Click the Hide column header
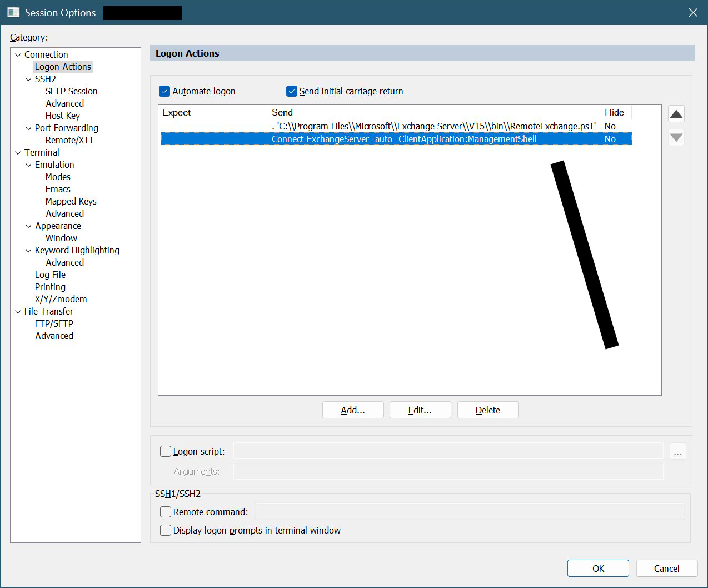The width and height of the screenshot is (708, 588). tap(615, 112)
